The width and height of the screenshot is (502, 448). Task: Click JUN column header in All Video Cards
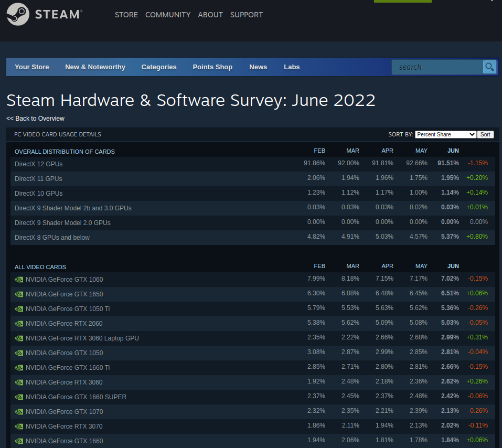(453, 266)
